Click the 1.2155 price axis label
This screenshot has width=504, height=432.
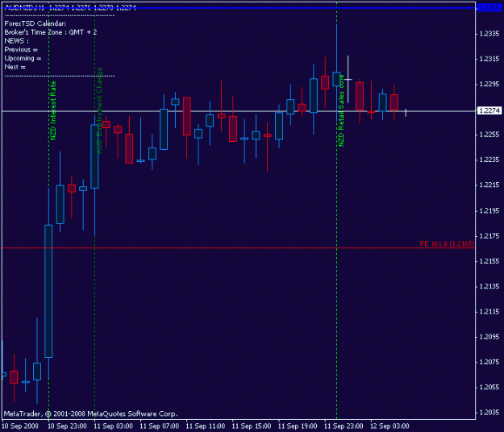click(x=489, y=261)
